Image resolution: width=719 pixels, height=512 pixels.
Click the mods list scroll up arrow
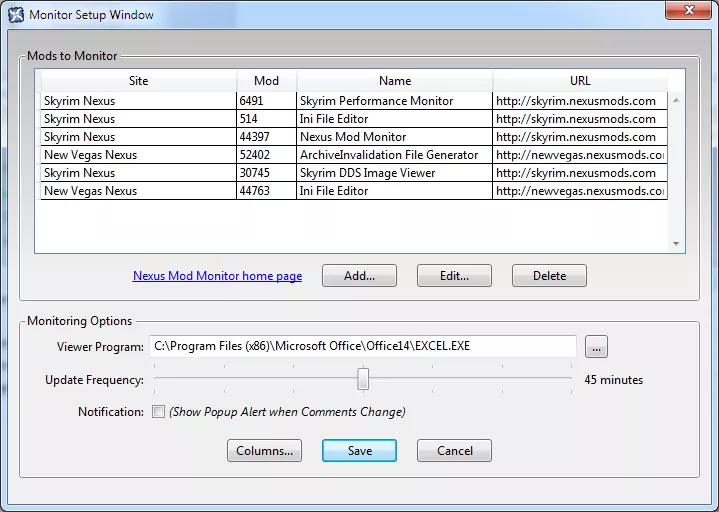676,100
